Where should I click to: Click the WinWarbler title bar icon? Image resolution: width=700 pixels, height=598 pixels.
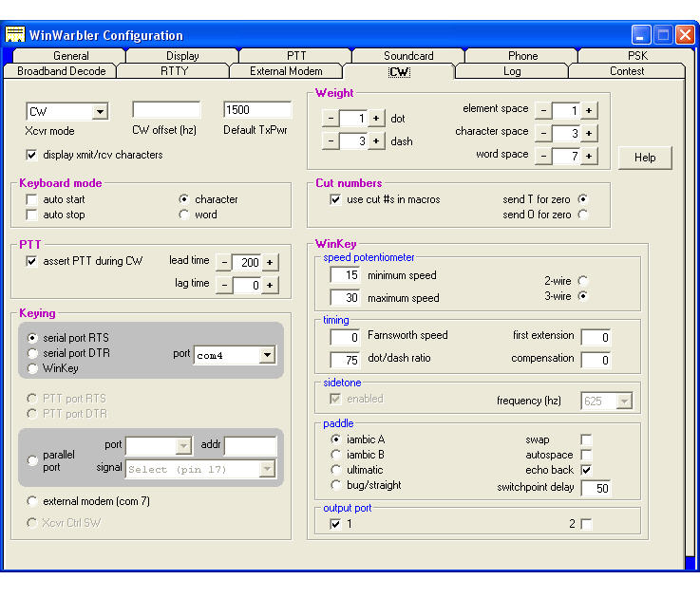coord(15,34)
